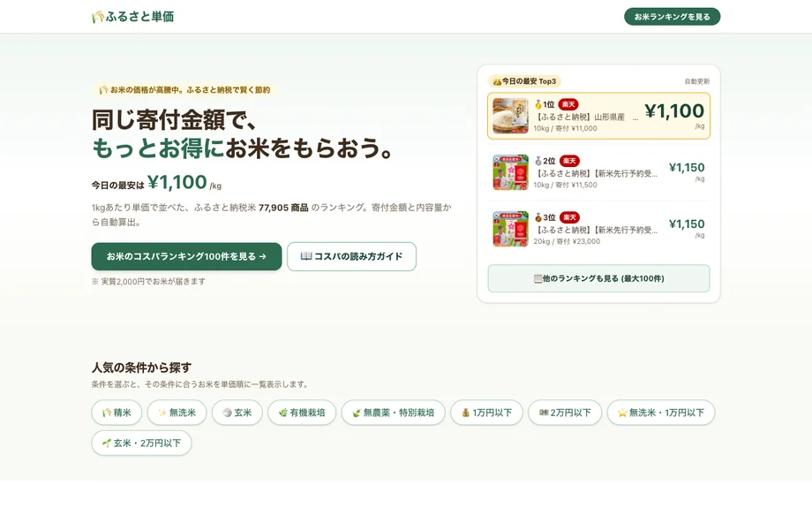Select the 玄米 filter chip
812x508 pixels.
[237, 413]
